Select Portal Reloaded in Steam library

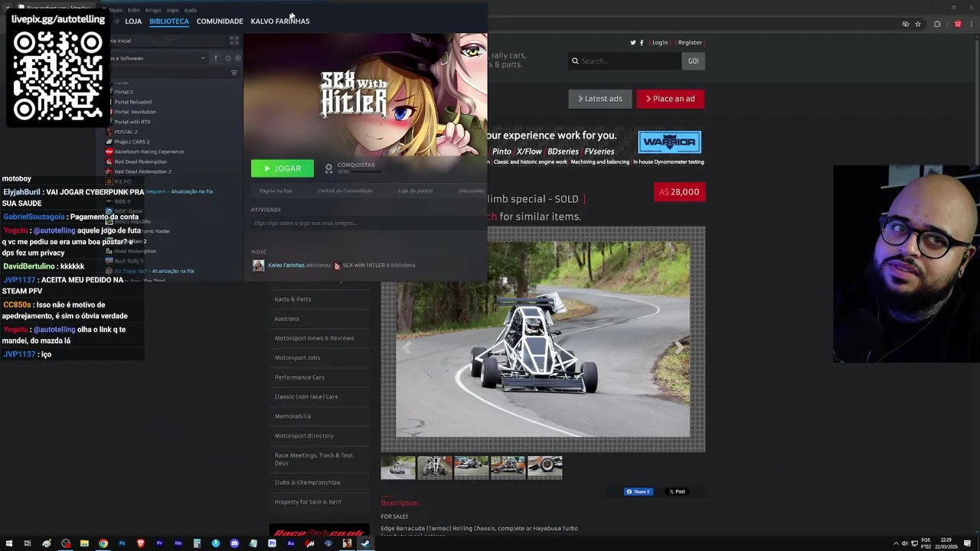click(x=133, y=102)
